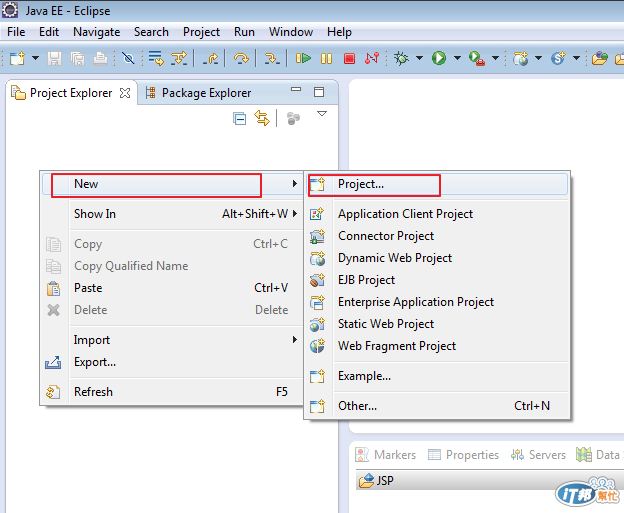The height and width of the screenshot is (513, 624).
Task: Open the External Tools dropdown arrow
Action: [495, 59]
